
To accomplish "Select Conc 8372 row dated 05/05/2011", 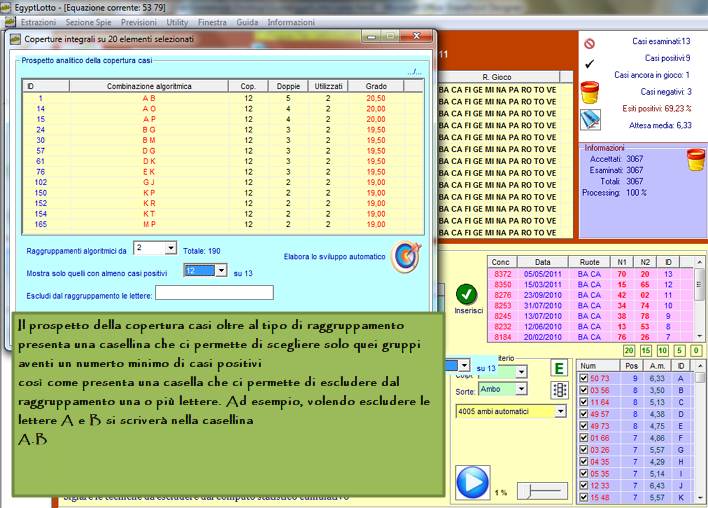I will 591,274.
